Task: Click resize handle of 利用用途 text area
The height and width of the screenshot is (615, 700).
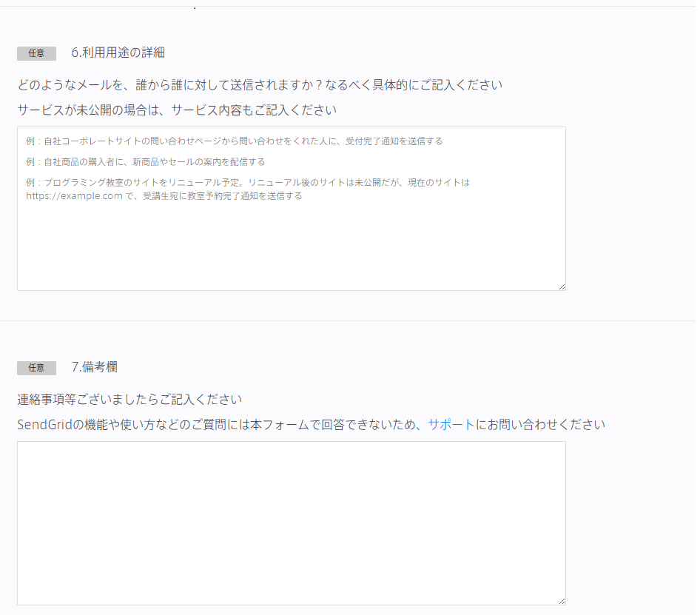Action: tap(562, 286)
